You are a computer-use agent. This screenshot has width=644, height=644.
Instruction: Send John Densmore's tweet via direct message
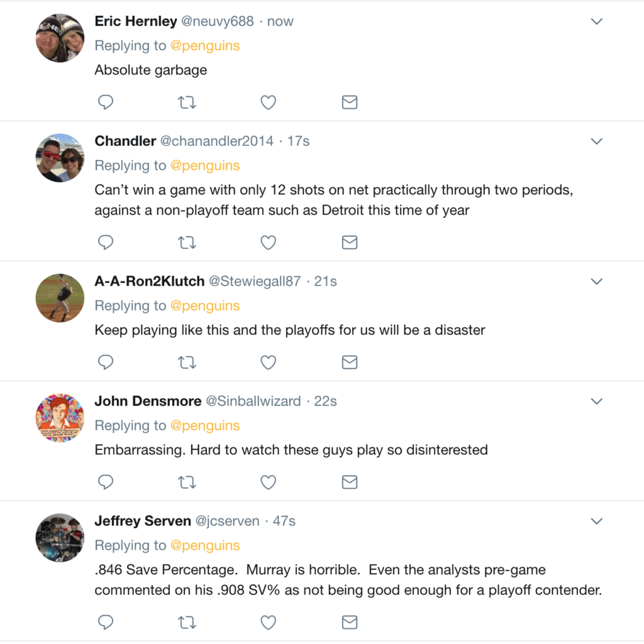350,482
